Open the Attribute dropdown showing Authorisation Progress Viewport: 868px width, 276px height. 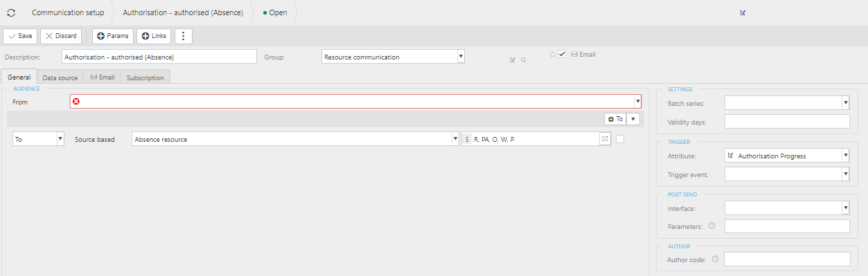click(846, 156)
